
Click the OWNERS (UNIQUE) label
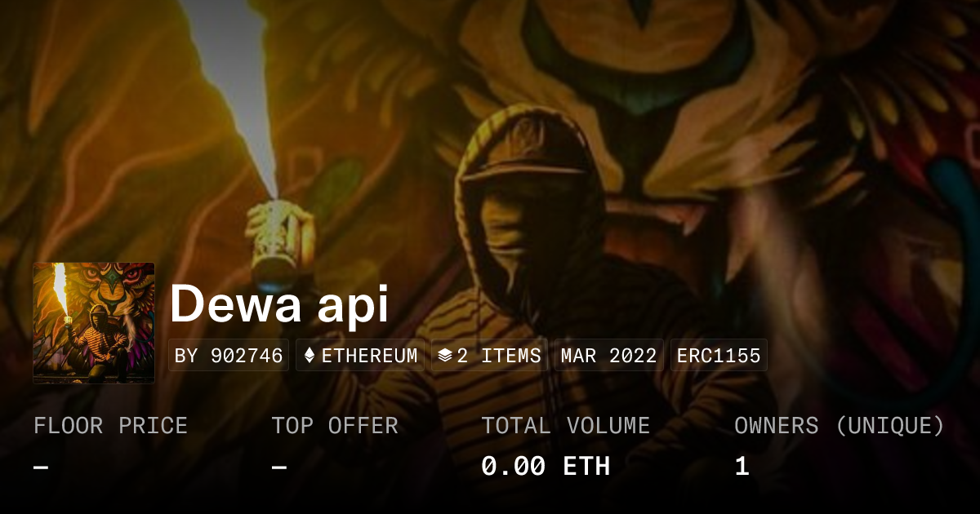click(840, 426)
